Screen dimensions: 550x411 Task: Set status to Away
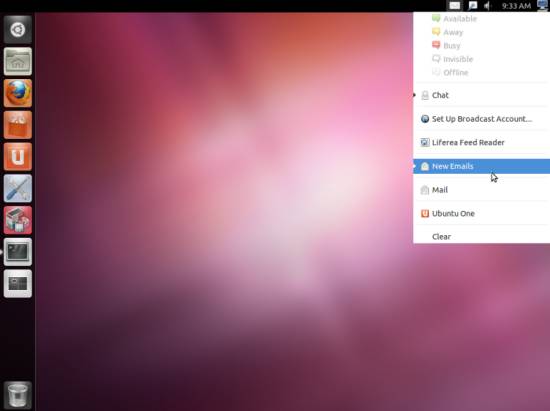481,32
